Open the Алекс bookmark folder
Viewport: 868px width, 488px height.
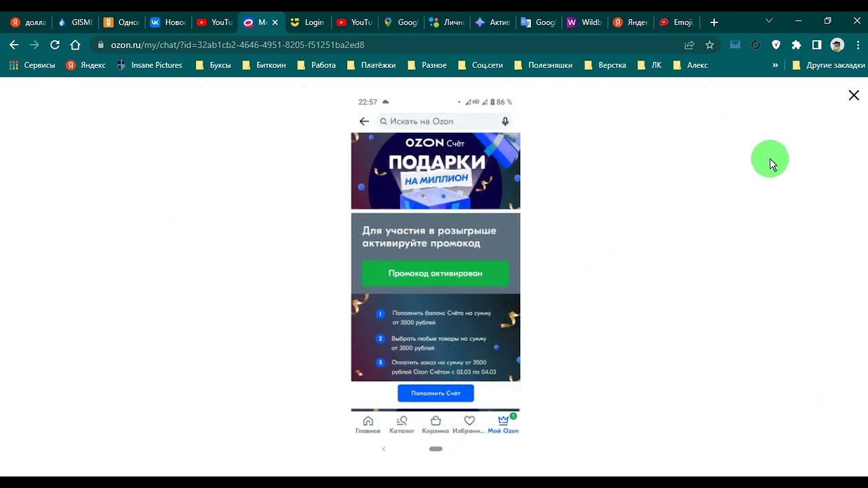pyautogui.click(x=690, y=65)
